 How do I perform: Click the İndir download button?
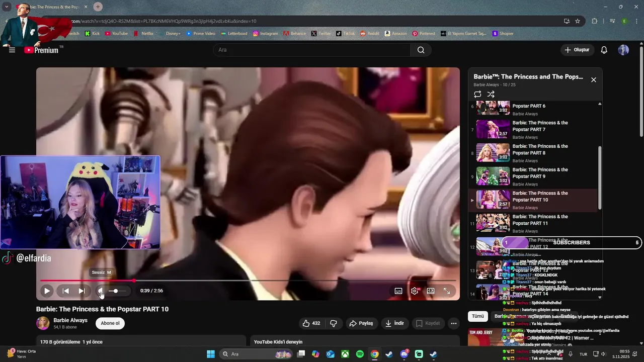click(x=394, y=323)
